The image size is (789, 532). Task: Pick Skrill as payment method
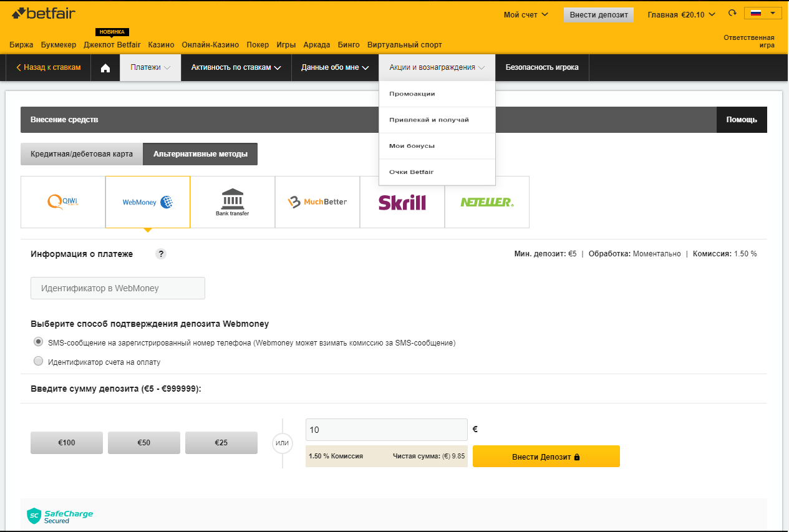click(402, 202)
